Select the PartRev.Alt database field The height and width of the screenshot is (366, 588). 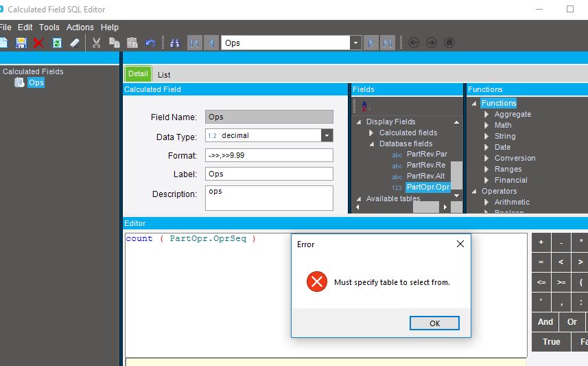(x=425, y=176)
